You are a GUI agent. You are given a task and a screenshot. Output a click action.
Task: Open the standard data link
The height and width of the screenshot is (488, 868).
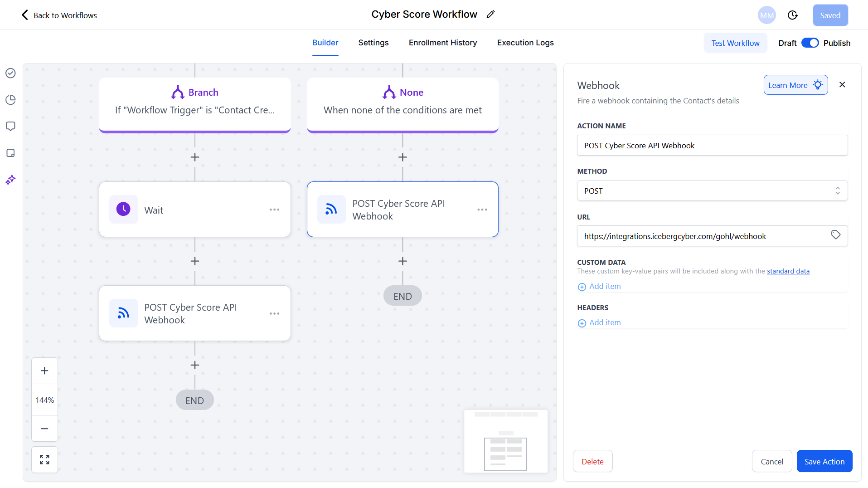[x=788, y=271]
